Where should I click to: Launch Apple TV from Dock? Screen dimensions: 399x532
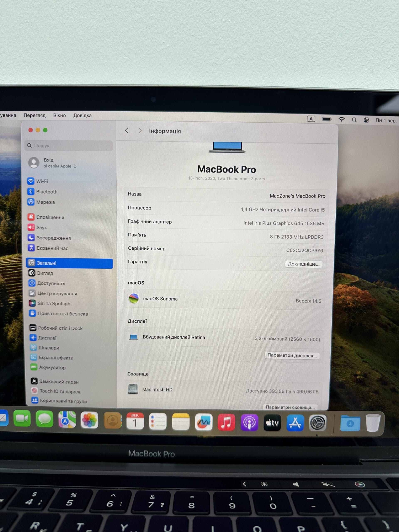272,422
